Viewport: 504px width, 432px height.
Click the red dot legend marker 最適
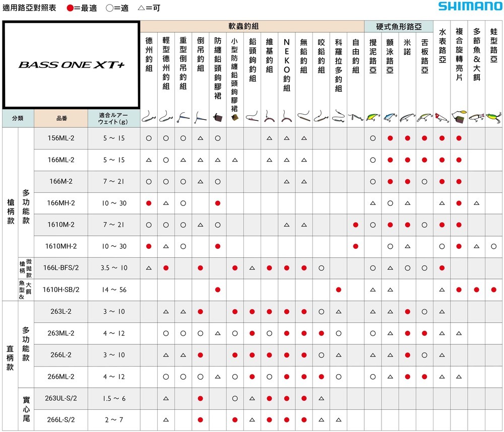[70, 8]
